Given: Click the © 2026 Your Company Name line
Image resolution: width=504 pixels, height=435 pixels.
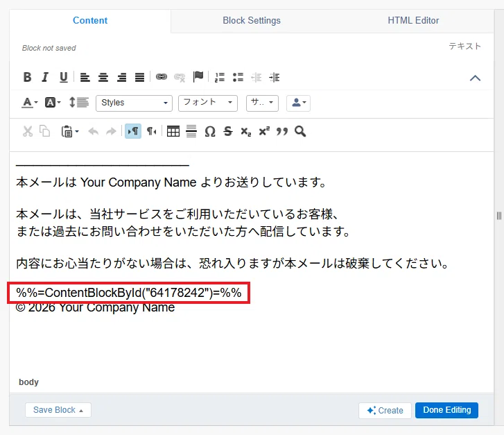Looking at the screenshot, I should coord(95,307).
